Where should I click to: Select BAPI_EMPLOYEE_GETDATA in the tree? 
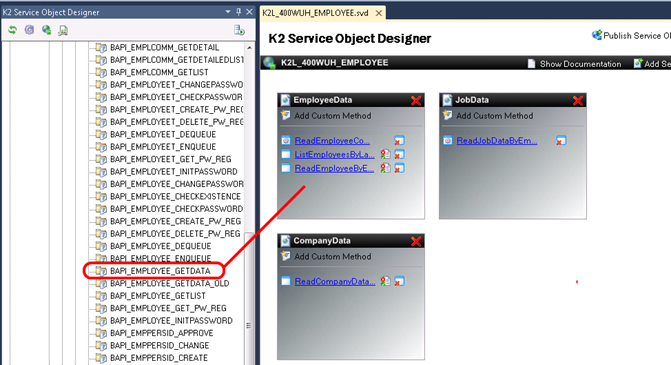click(x=160, y=271)
